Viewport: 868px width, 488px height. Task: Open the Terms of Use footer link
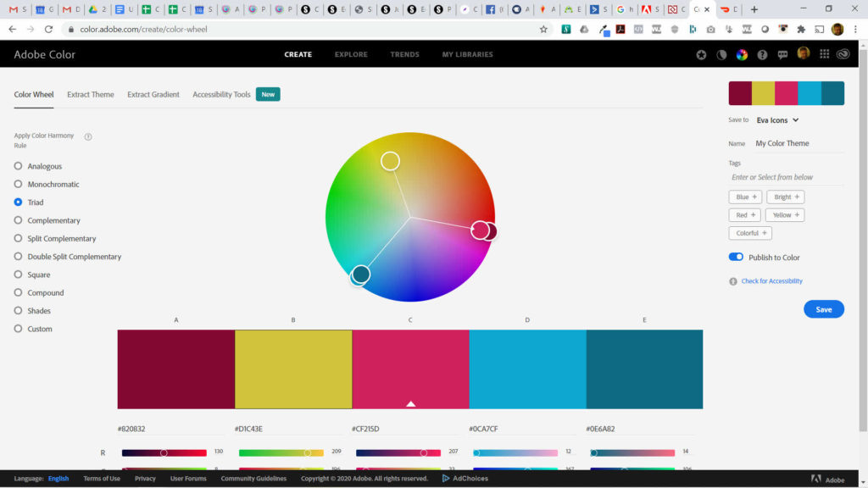[102, 479]
